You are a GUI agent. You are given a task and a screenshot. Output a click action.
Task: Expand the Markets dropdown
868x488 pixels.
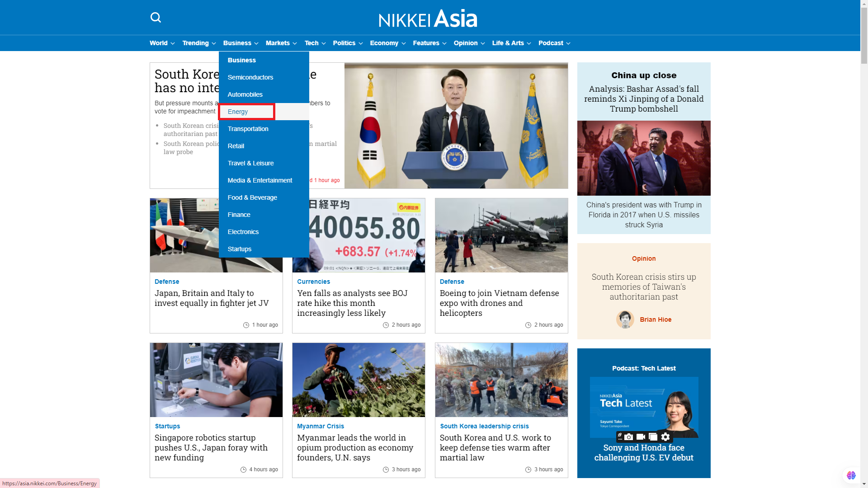click(281, 43)
